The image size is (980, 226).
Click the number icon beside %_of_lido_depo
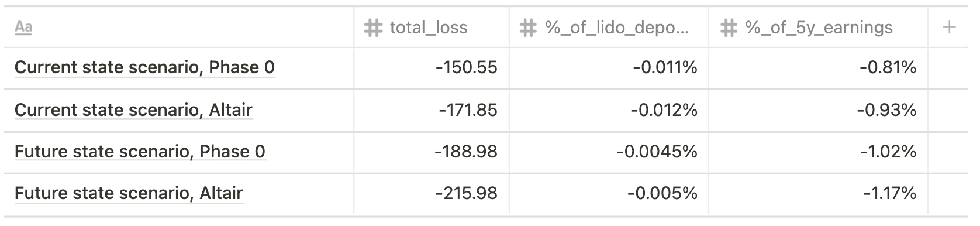(528, 28)
